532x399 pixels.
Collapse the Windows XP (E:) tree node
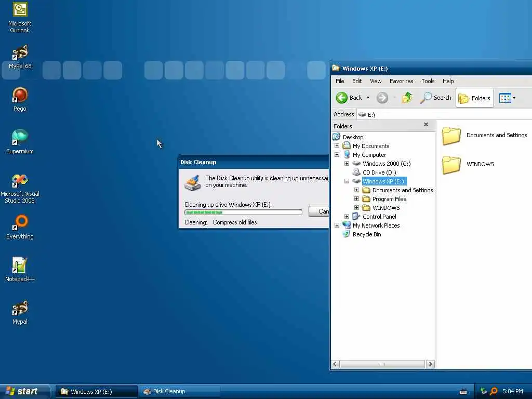(347, 181)
